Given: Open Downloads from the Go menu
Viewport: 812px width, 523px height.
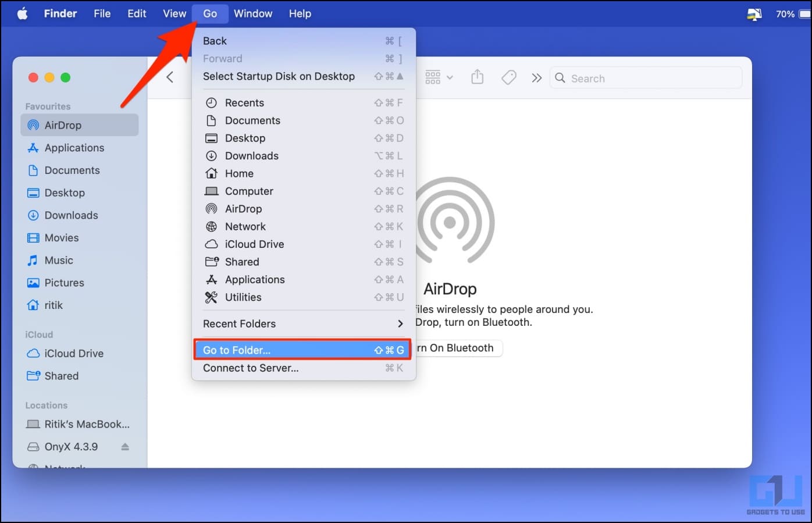Looking at the screenshot, I should point(303,156).
